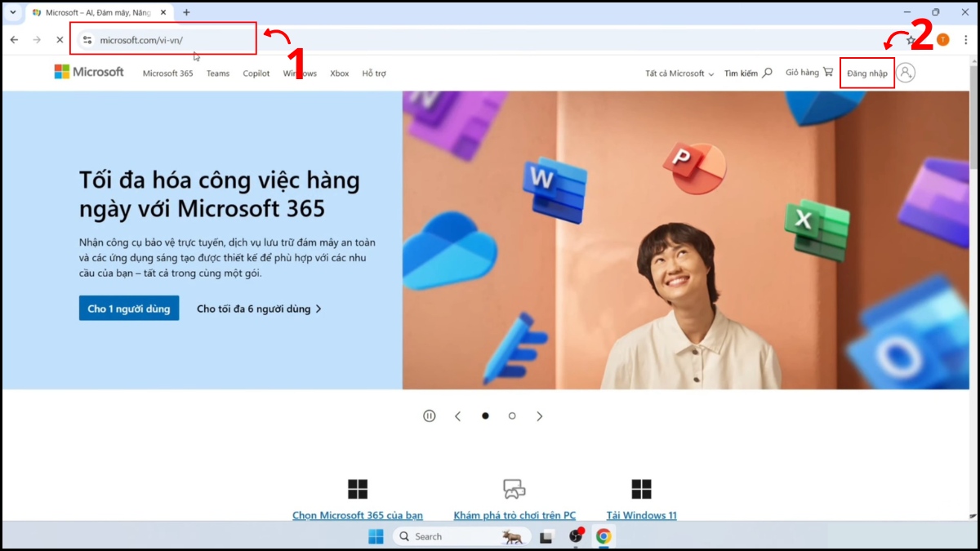Click inside the address bar showing microsoft.com/vi-vn
This screenshot has height=551, width=980.
(163, 38)
